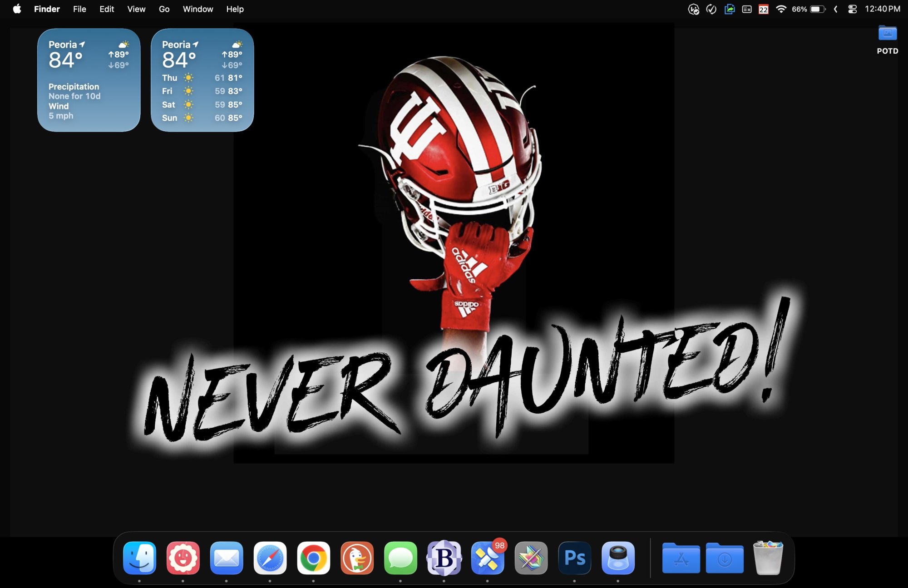Open the DuckDuckGo browser icon
The width and height of the screenshot is (908, 588).
(x=357, y=558)
